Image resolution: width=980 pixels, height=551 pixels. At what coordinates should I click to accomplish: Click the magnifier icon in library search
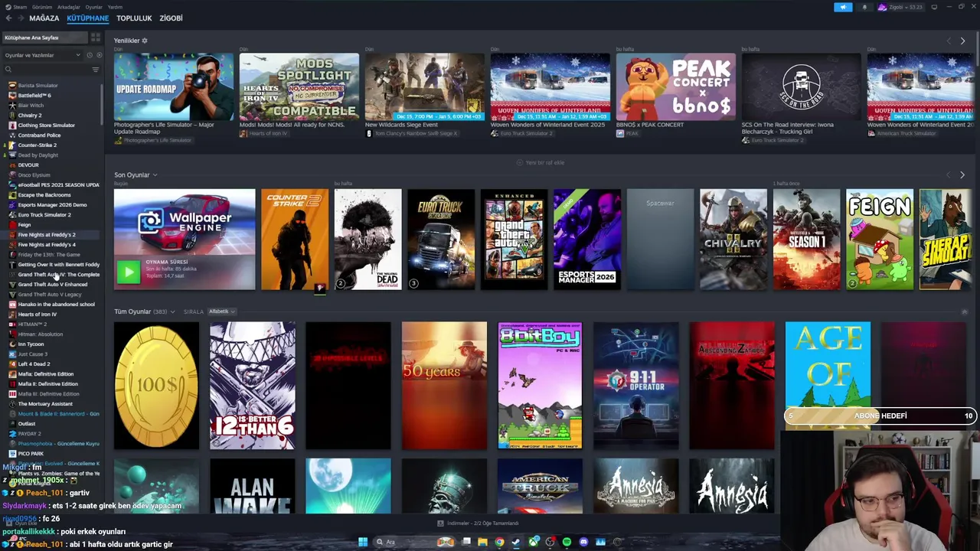pos(8,70)
